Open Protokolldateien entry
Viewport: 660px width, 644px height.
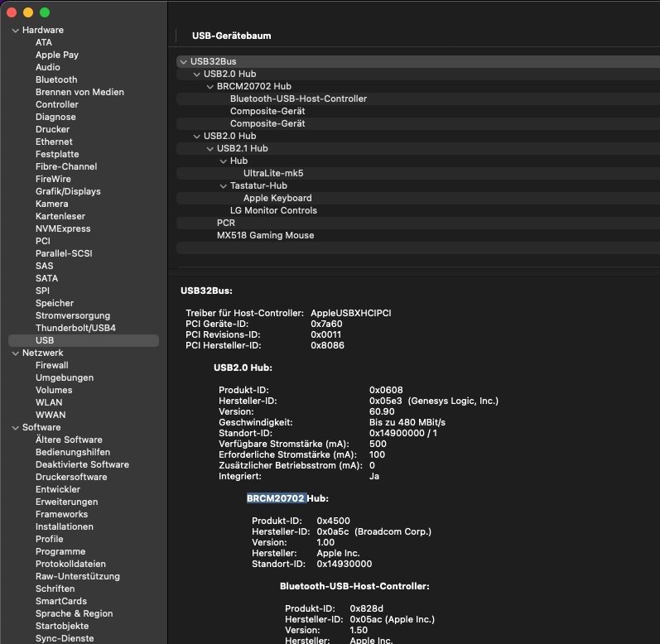coord(70,564)
